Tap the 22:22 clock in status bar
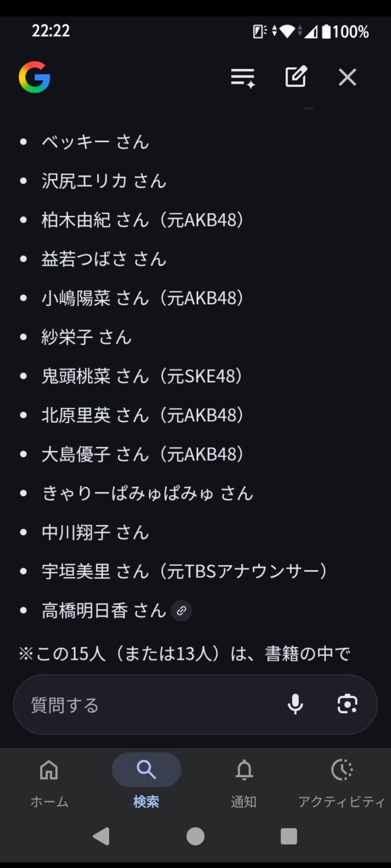Screen dimensions: 391x868 tap(51, 31)
